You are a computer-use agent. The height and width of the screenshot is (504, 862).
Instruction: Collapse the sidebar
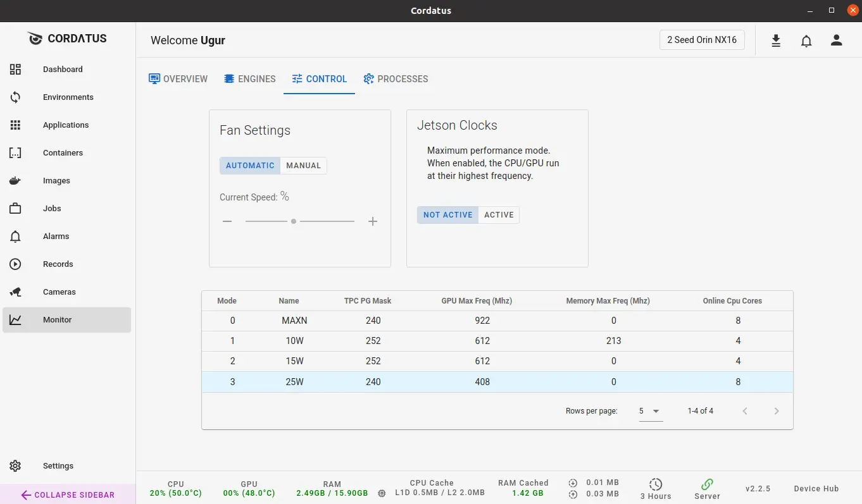pyautogui.click(x=68, y=495)
